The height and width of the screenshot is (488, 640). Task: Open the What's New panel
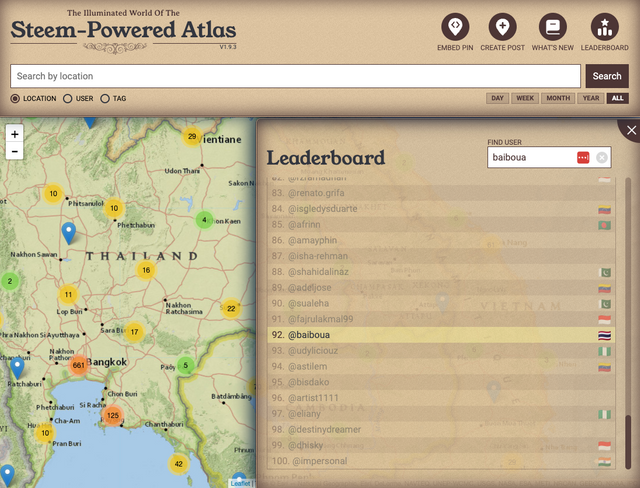tap(553, 32)
